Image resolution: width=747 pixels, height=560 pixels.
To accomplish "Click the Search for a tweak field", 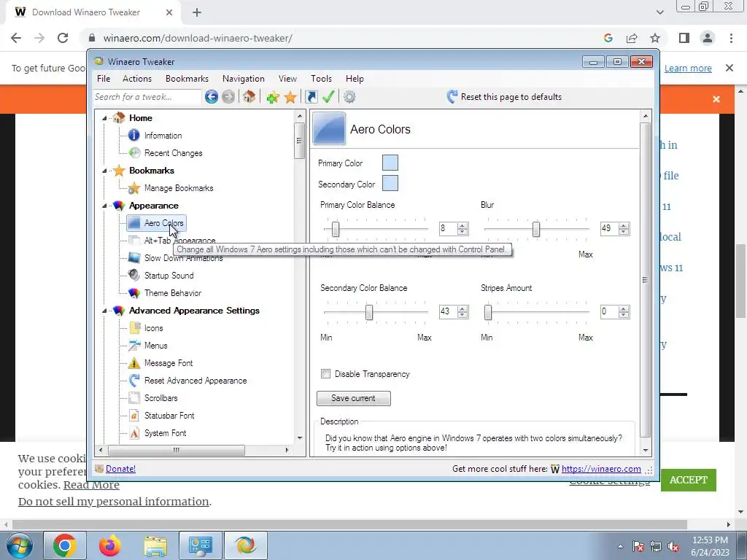I will tap(147, 97).
